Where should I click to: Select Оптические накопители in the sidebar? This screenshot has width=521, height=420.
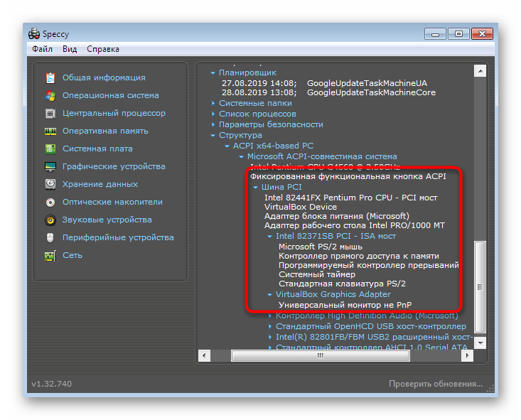tap(112, 202)
